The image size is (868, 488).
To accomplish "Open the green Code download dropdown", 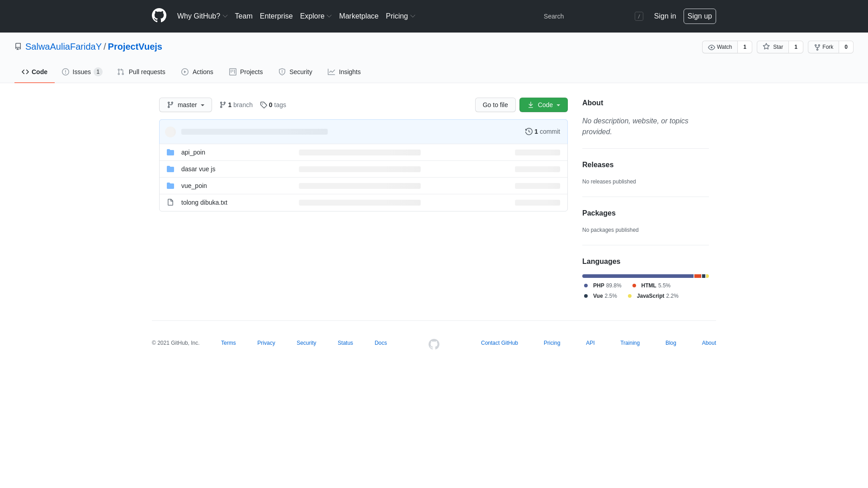I will point(543,105).
